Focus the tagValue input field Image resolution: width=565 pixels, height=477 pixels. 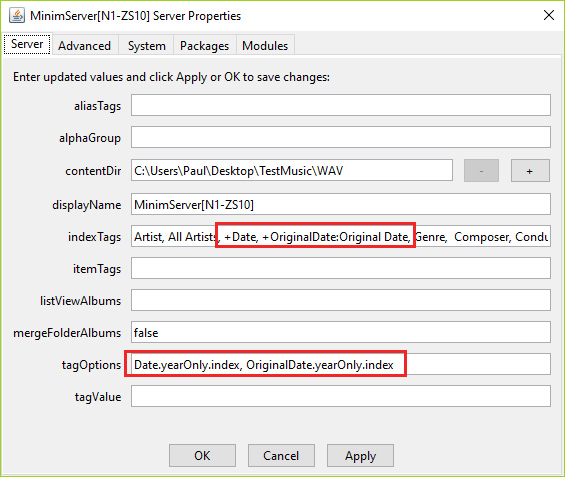pyautogui.click(x=341, y=396)
